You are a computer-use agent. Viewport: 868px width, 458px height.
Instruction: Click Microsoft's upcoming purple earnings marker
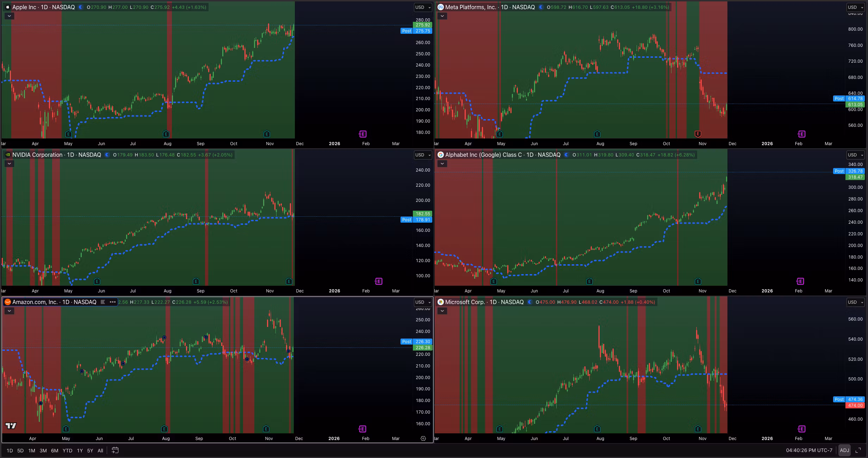click(801, 429)
